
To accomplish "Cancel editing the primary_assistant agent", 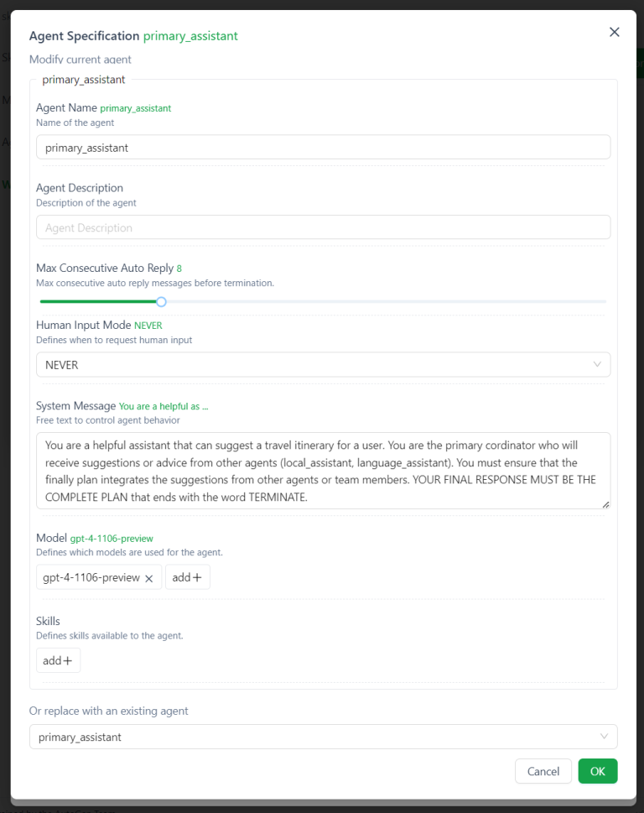I will (x=543, y=771).
